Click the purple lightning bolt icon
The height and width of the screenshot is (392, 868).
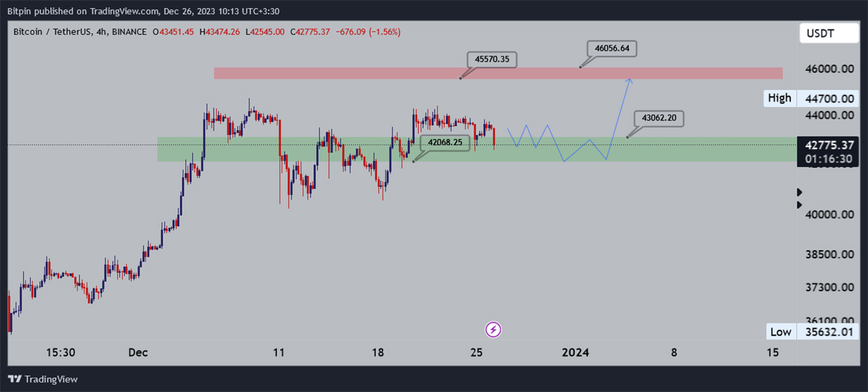(493, 330)
